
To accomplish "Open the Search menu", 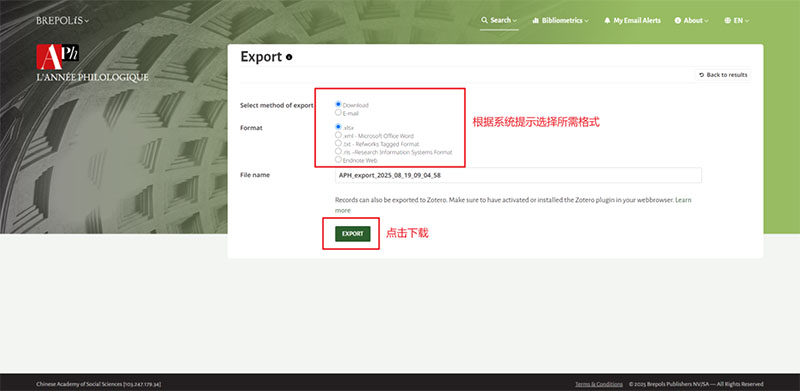I will [499, 20].
